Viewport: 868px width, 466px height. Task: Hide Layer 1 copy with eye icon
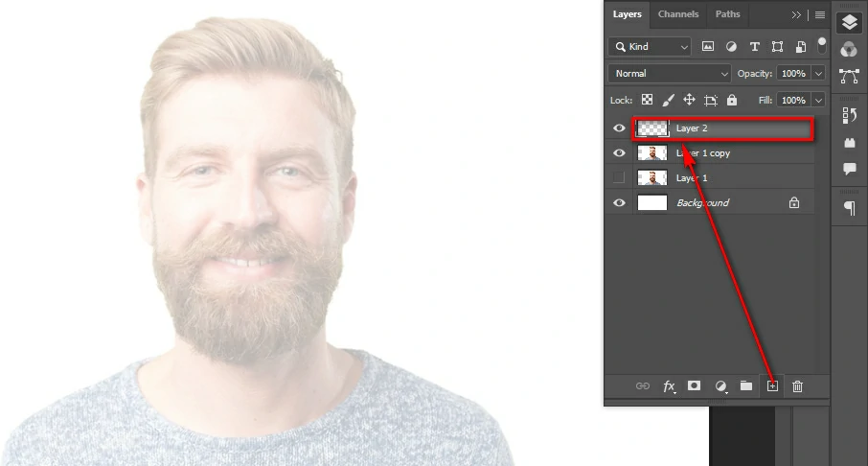(x=619, y=152)
